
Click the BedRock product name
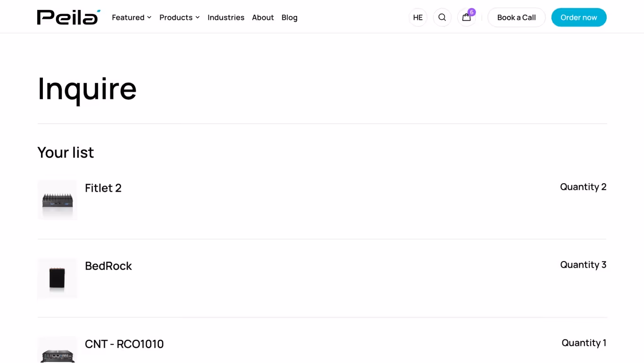click(x=108, y=266)
